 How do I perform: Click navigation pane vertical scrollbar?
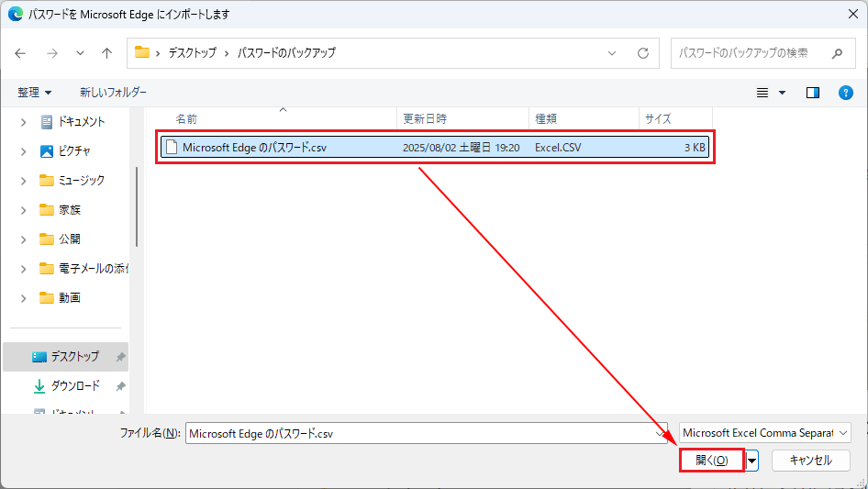[x=136, y=207]
